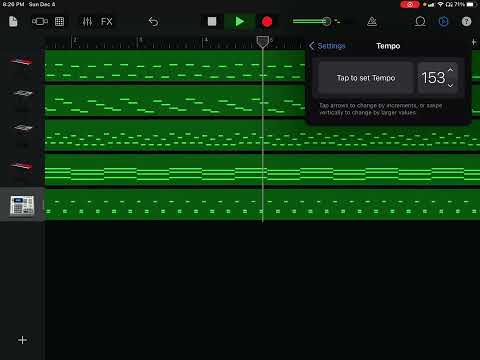
Task: Open the instrument browser button
Action: [40, 22]
